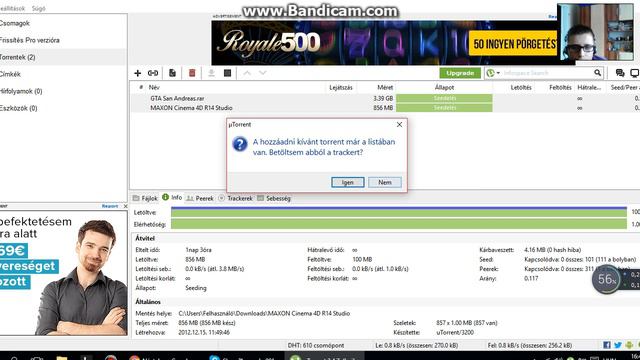Move torrent down in queue arrow
The image size is (640, 360).
pos(263,73)
